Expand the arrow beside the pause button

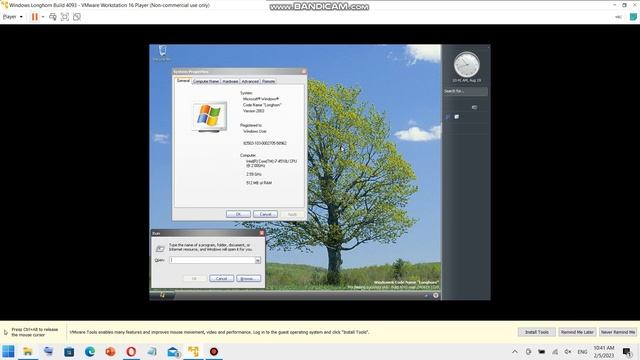coord(43,17)
